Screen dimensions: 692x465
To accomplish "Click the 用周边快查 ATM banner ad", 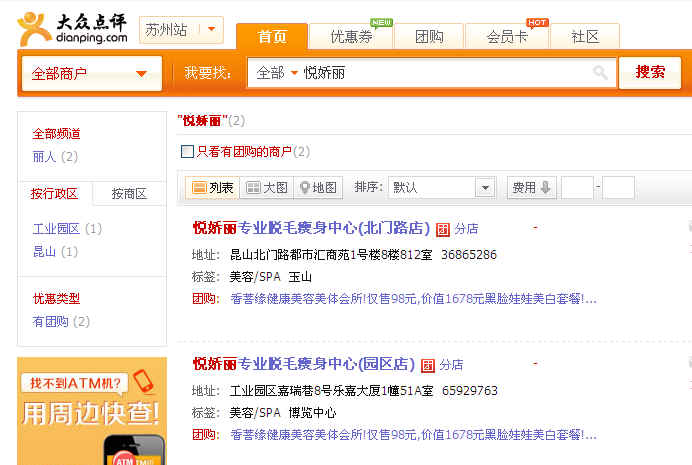I will [x=92, y=411].
